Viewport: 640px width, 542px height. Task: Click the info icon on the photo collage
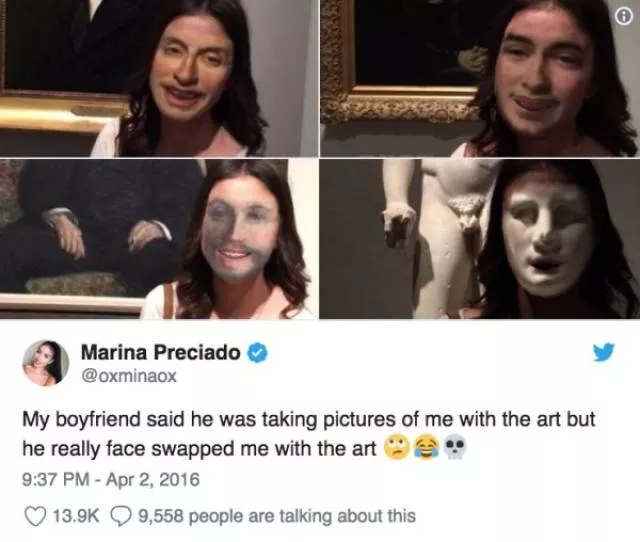622,16
